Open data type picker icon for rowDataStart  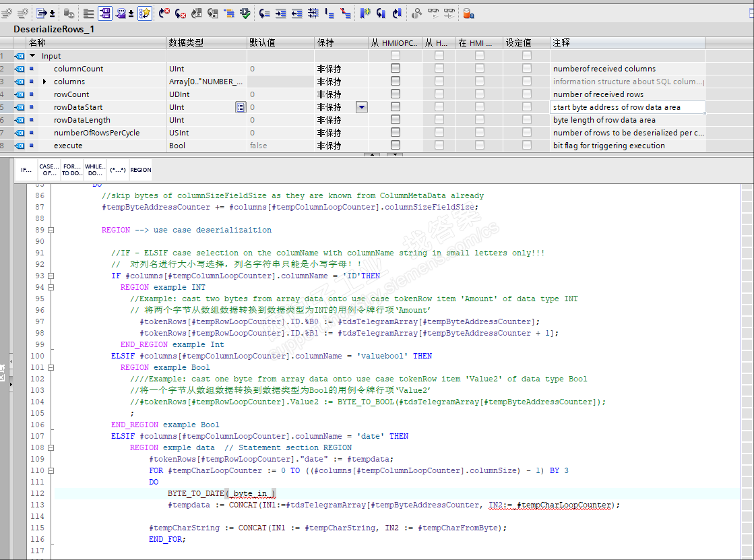tap(240, 107)
